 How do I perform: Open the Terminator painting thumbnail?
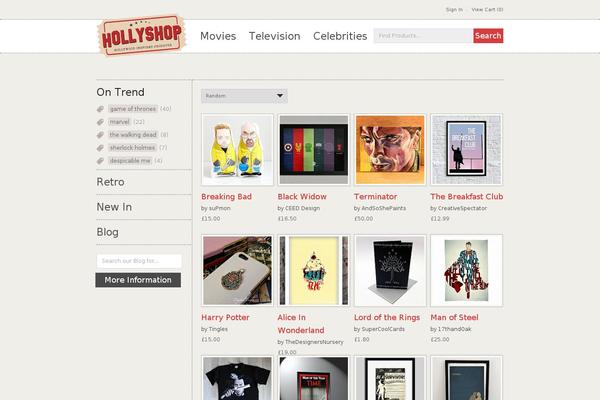pyautogui.click(x=390, y=150)
